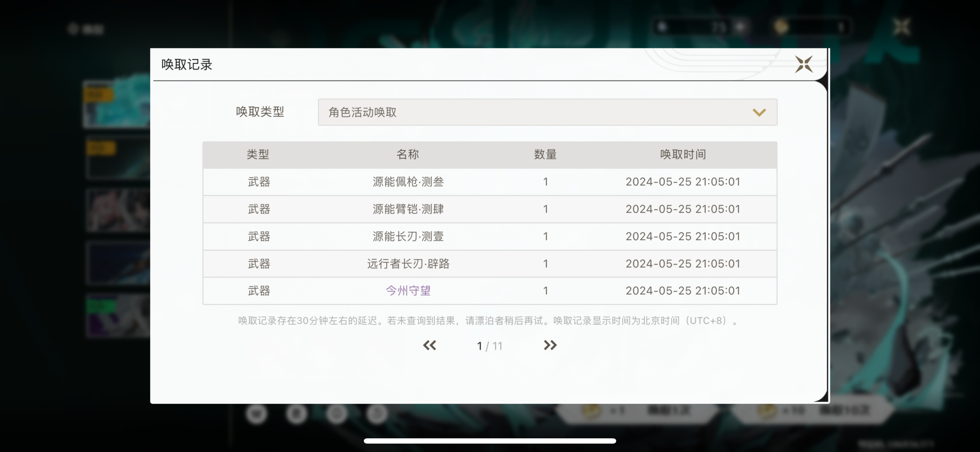Click the blurred X icon behind dialog
980x452 pixels.
tap(901, 27)
